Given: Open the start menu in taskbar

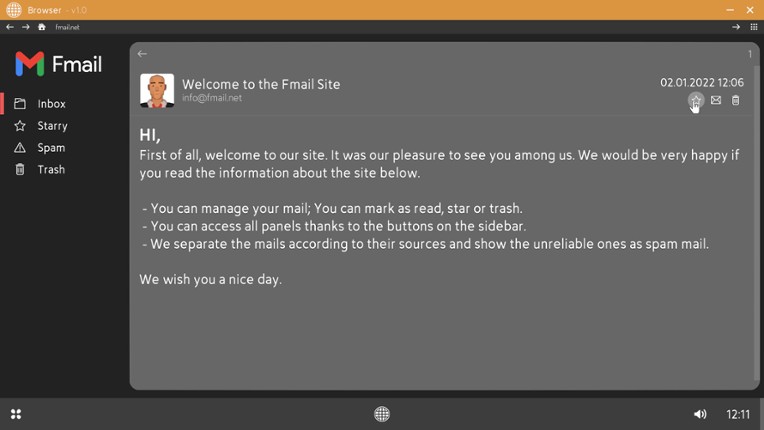Looking at the screenshot, I should [16, 414].
